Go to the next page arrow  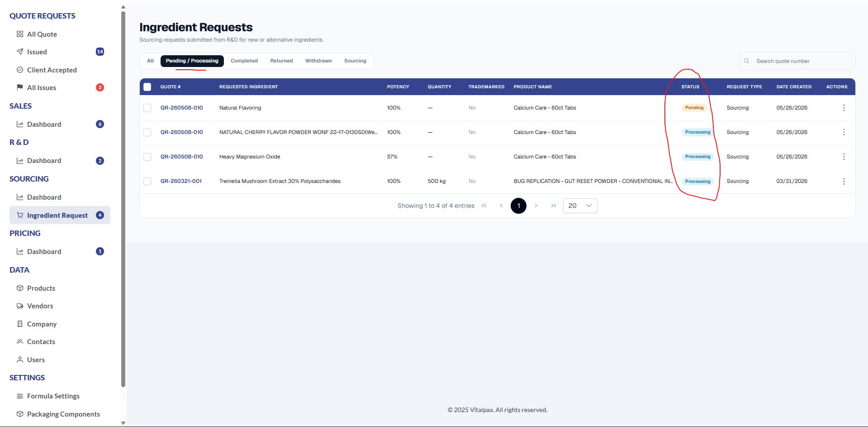(x=536, y=206)
